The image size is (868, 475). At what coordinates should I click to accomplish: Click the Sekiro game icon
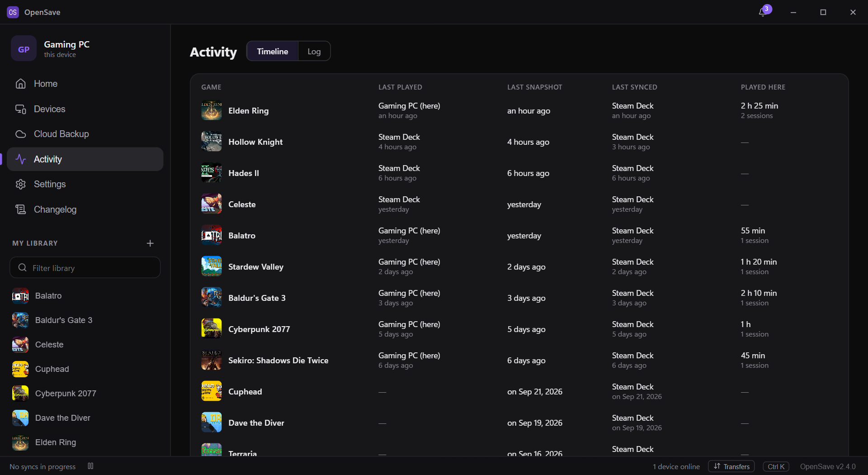click(212, 360)
